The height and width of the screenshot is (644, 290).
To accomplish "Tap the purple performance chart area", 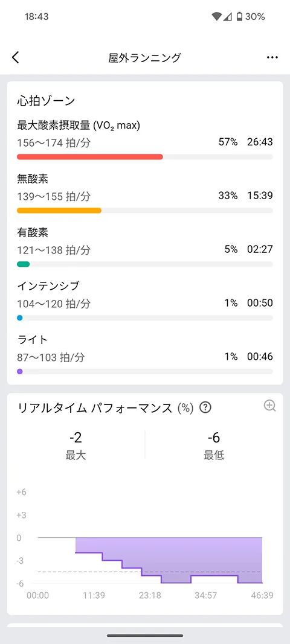I will pyautogui.click(x=169, y=560).
